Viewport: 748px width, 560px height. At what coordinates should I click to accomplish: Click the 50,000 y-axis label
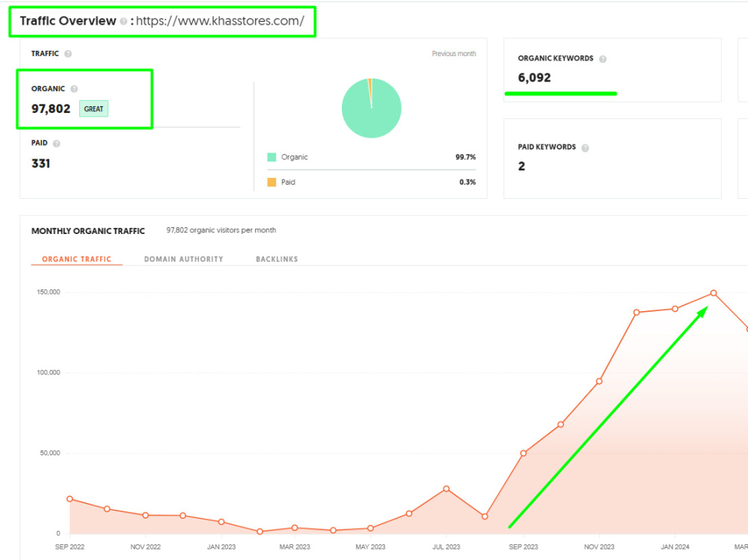(x=50, y=453)
